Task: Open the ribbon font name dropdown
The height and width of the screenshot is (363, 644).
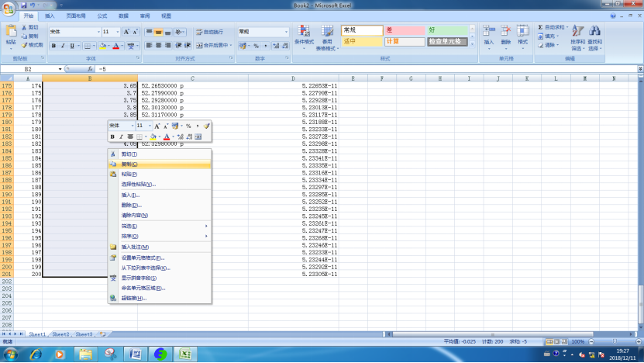Action: [98, 32]
